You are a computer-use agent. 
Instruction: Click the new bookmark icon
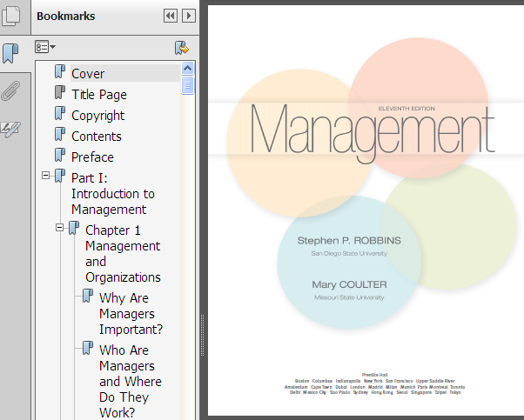(x=181, y=48)
